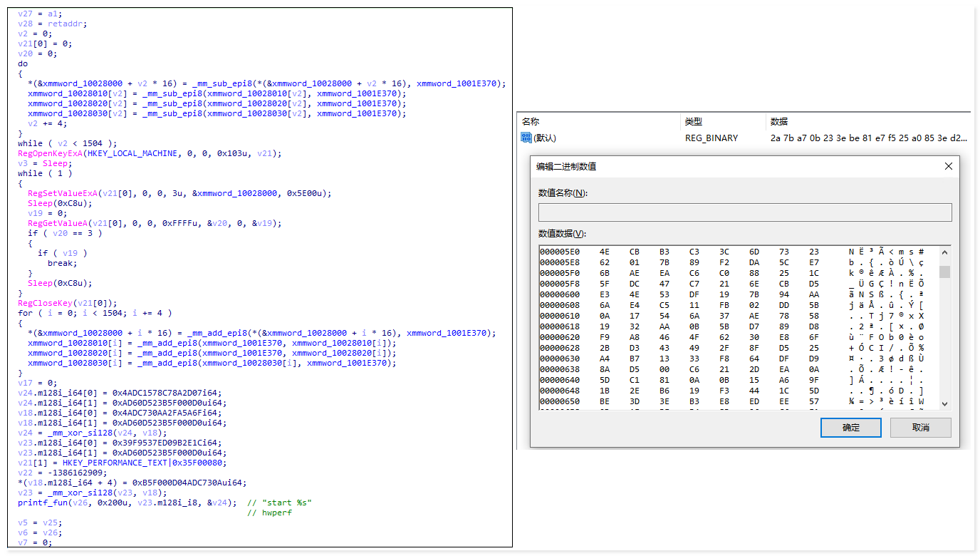The image size is (980, 556).
Task: Click the data cell starting 2a 7b a7
Action: pos(869,138)
